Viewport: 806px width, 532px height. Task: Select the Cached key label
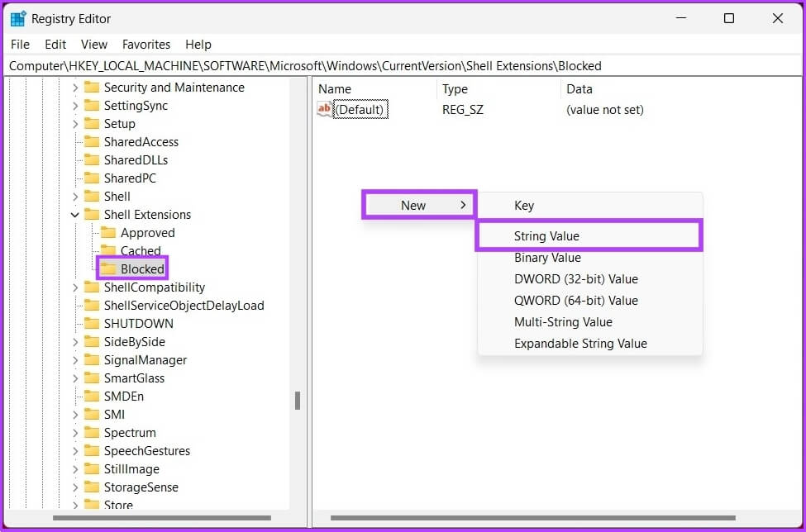click(141, 250)
